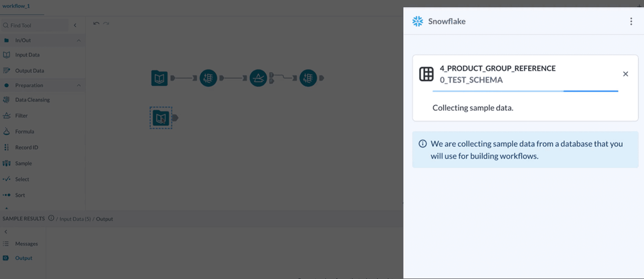Choose the Sample tool
Screen dimensions: 644x279
(23, 164)
